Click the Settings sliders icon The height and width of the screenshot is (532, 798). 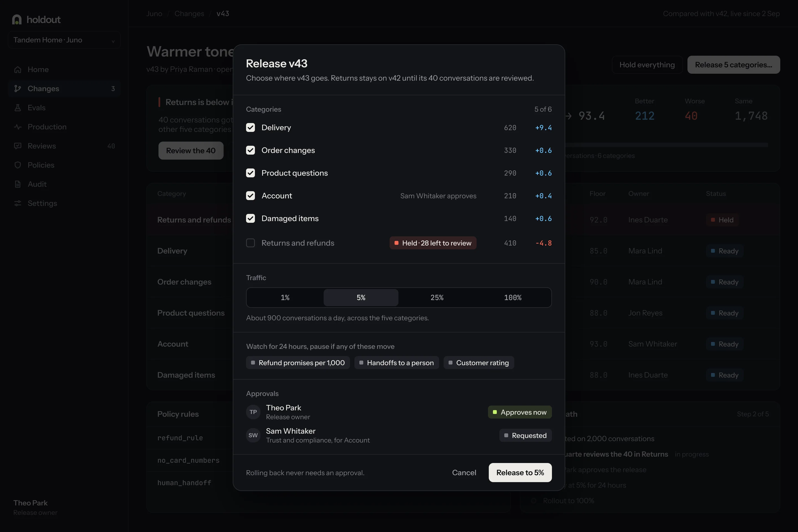18,203
